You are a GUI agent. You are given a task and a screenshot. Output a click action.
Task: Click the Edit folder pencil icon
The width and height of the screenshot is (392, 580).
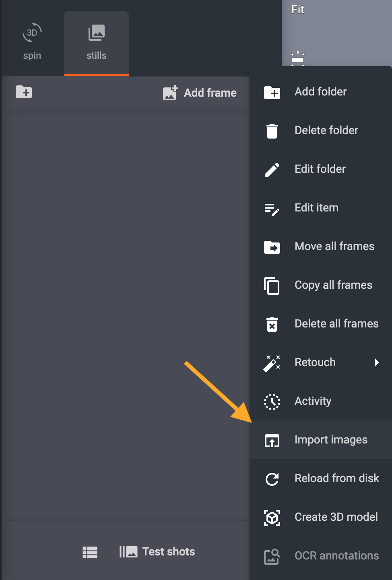(272, 170)
